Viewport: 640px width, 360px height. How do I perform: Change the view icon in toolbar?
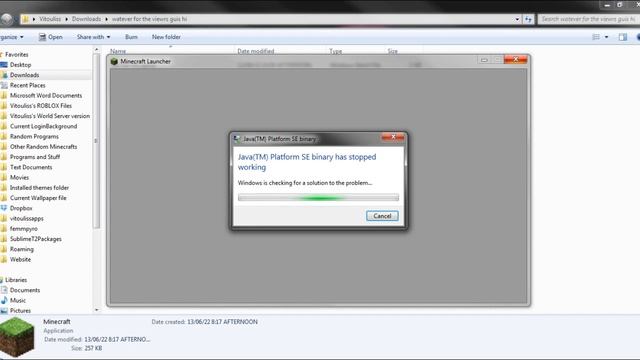596,37
